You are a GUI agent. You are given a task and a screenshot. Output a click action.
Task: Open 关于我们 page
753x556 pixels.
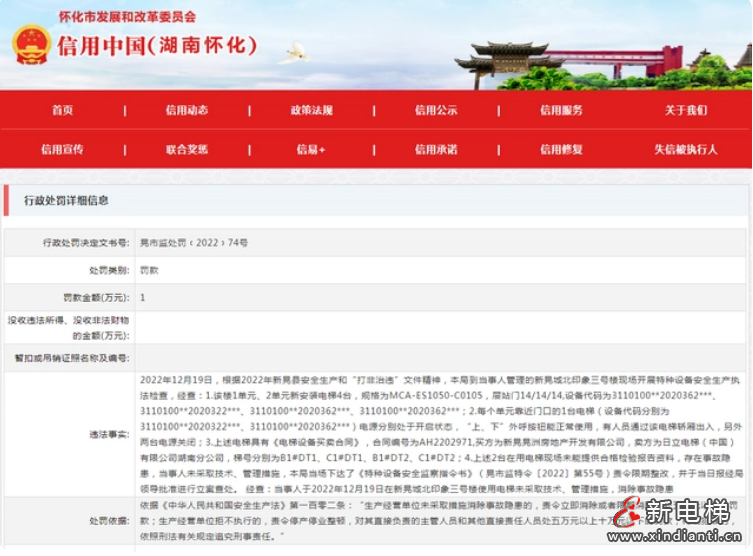[x=686, y=110]
